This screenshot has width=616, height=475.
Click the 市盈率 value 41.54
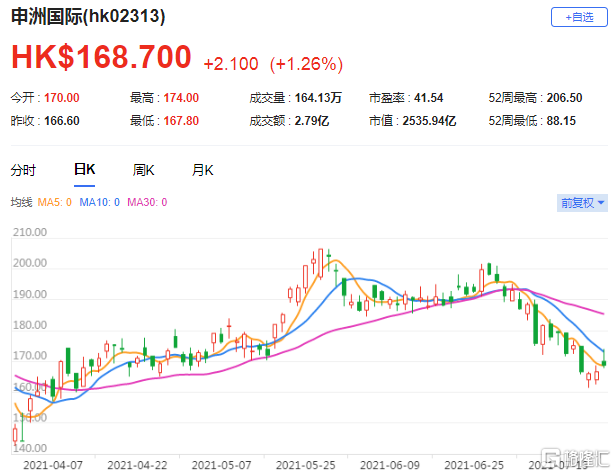tap(429, 97)
